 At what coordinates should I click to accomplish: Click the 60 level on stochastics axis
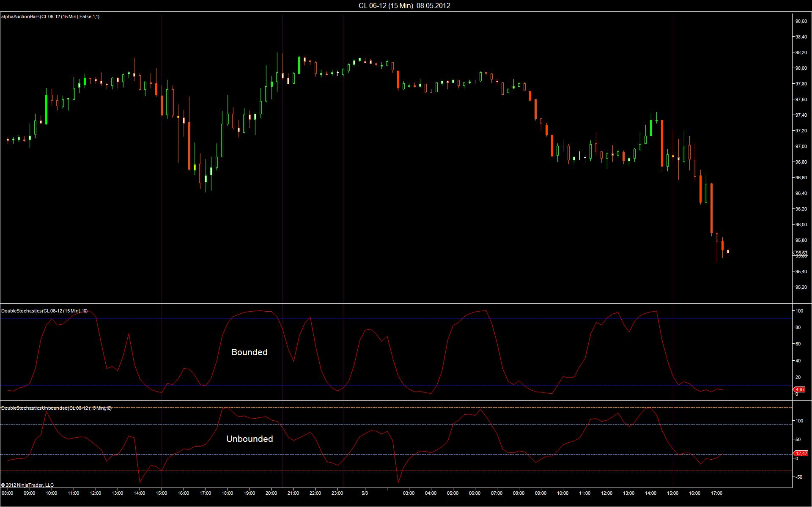[x=798, y=344]
